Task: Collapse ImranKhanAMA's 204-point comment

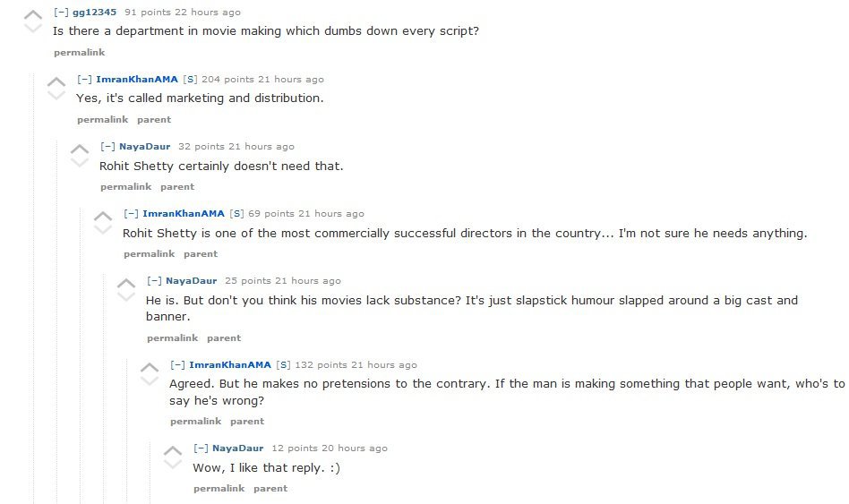Action: pos(84,79)
